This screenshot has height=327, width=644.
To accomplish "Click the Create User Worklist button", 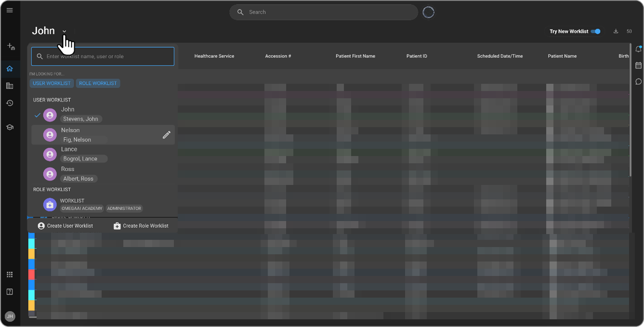I will pyautogui.click(x=66, y=225).
